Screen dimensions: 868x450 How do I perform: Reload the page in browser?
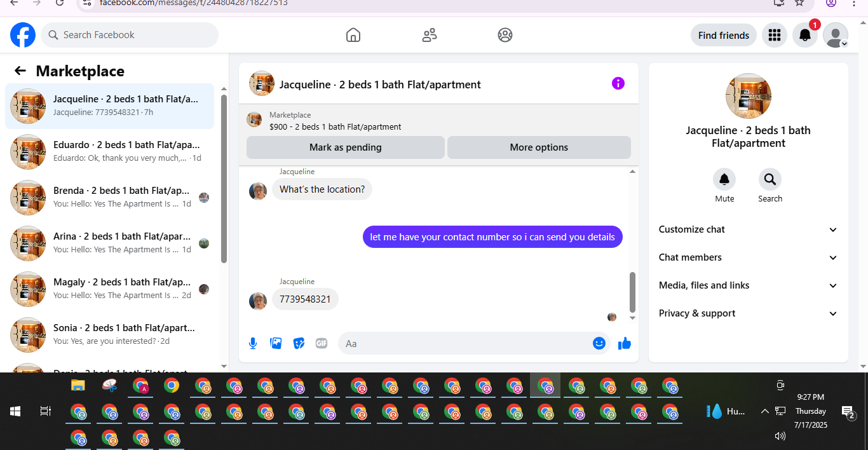point(60,3)
